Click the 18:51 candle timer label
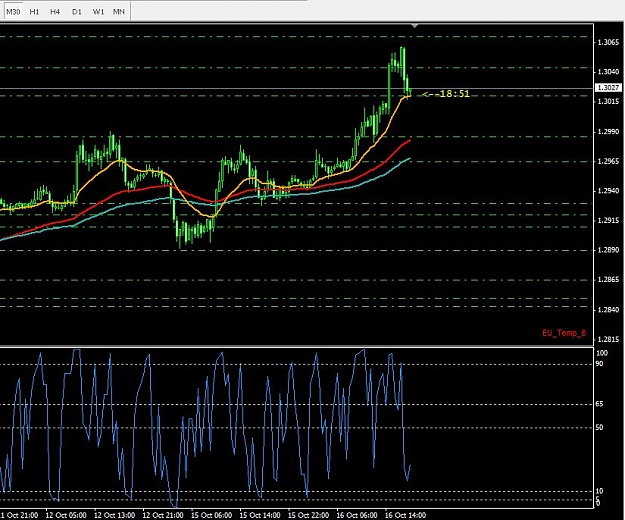Image resolution: width=625 pixels, height=520 pixels. click(446, 94)
